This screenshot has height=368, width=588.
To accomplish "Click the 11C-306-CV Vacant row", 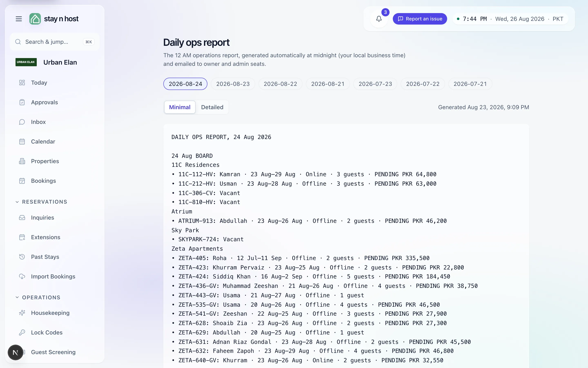I will click(x=206, y=193).
